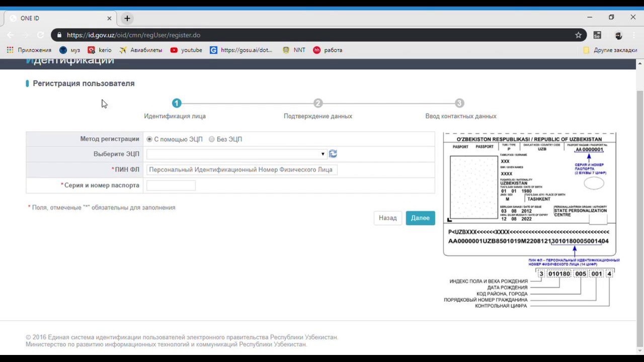Open a new browser tab

[127, 18]
